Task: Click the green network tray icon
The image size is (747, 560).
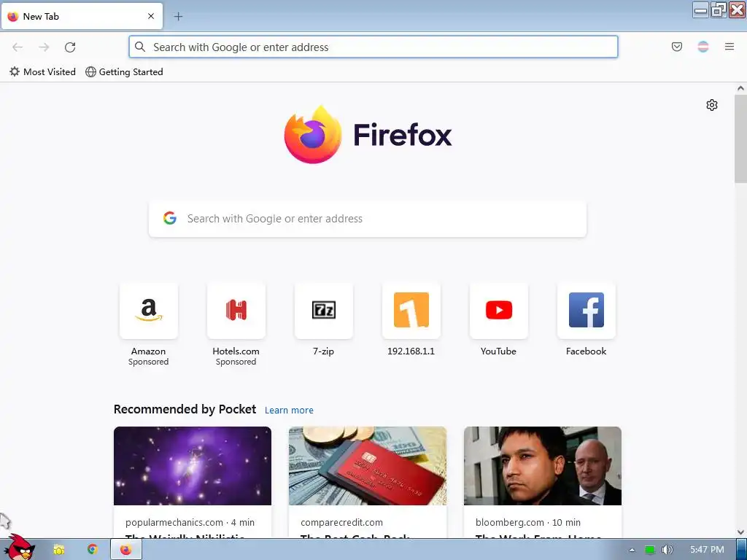Action: pos(650,550)
